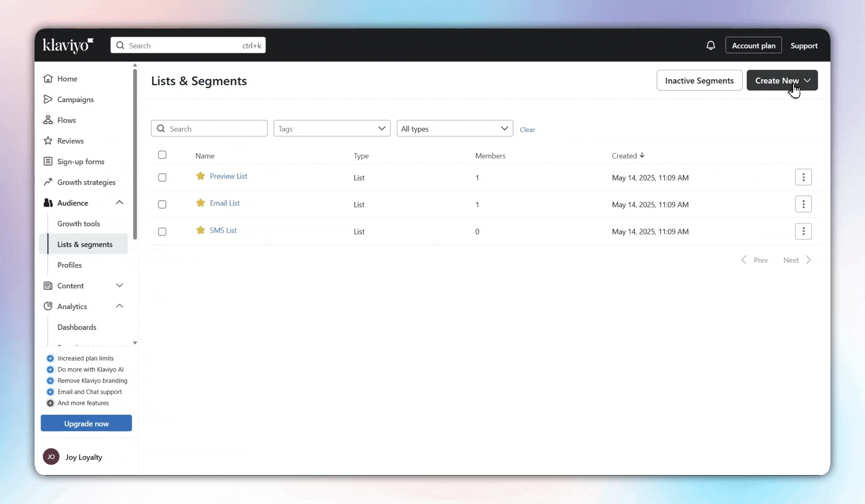Click the Klaviyo logo
Image resolution: width=865 pixels, height=504 pixels.
tap(68, 46)
